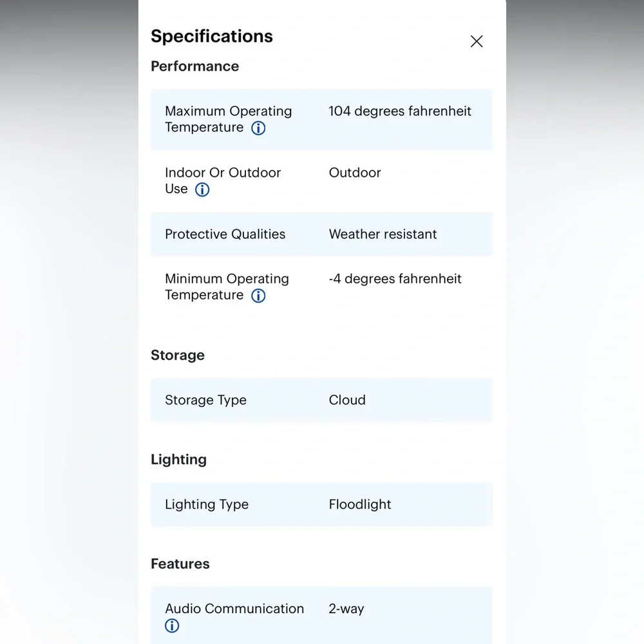The height and width of the screenshot is (644, 644).
Task: Open info icon for Indoor Or Outdoor Use
Action: (202, 190)
